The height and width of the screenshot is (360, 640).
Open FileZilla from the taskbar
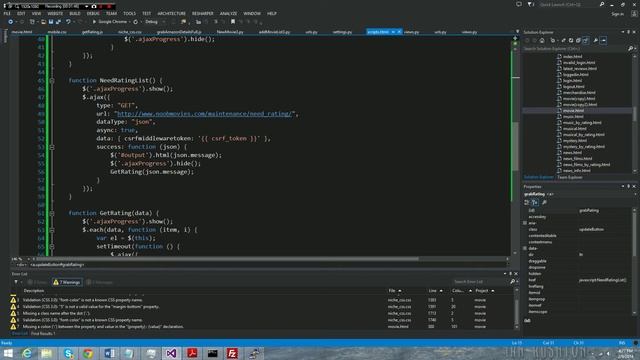[232, 353]
